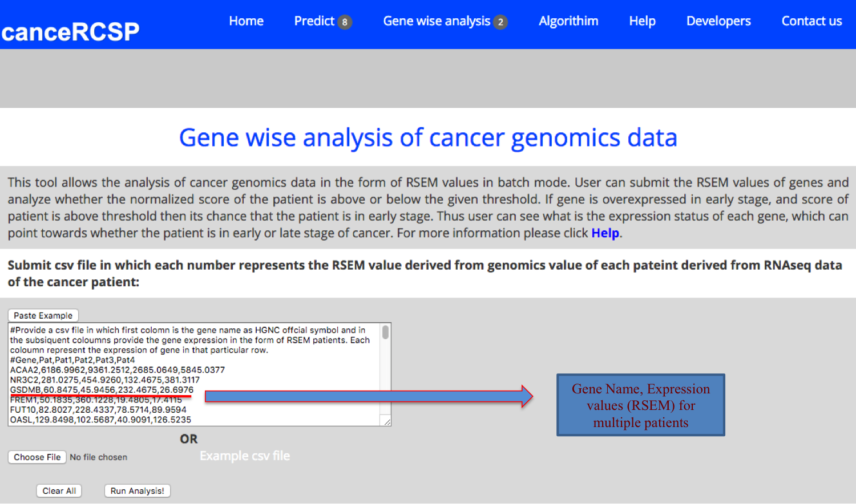Image resolution: width=856 pixels, height=504 pixels.
Task: Click the canceRCSP site logo
Action: (70, 31)
